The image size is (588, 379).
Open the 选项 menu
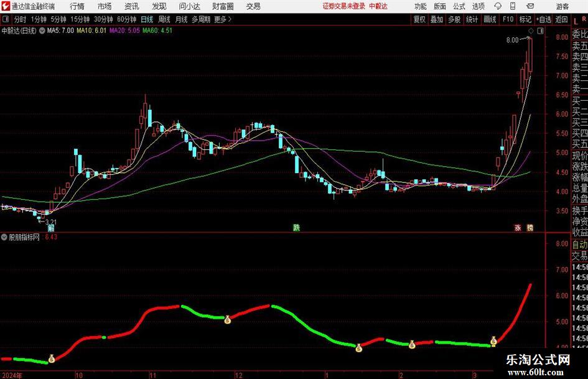click(x=478, y=6)
